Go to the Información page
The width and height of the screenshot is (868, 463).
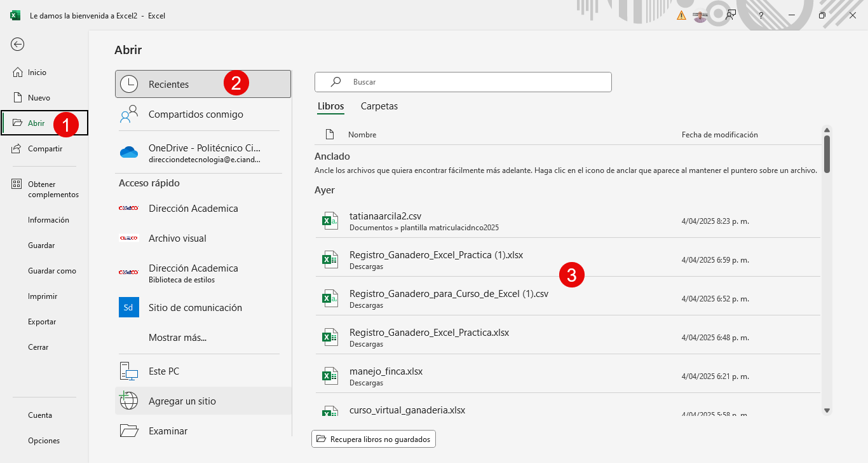pos(48,220)
